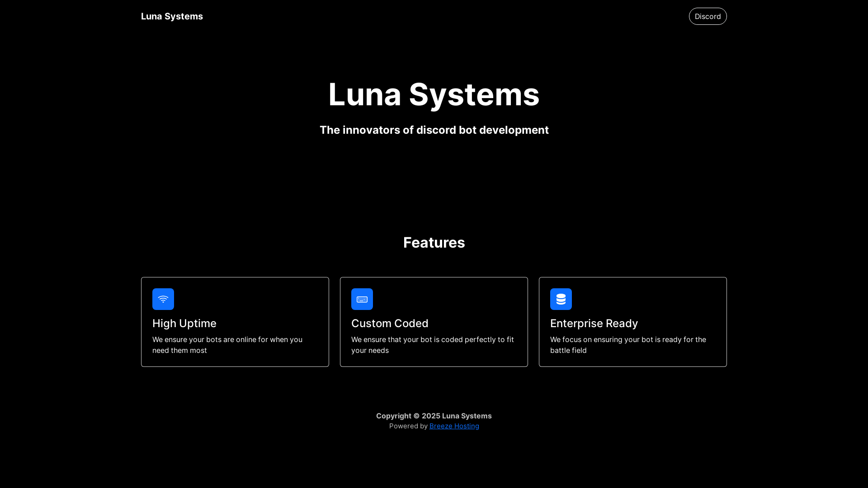Select the High Uptime card title
868x488 pixels.
[x=184, y=324]
